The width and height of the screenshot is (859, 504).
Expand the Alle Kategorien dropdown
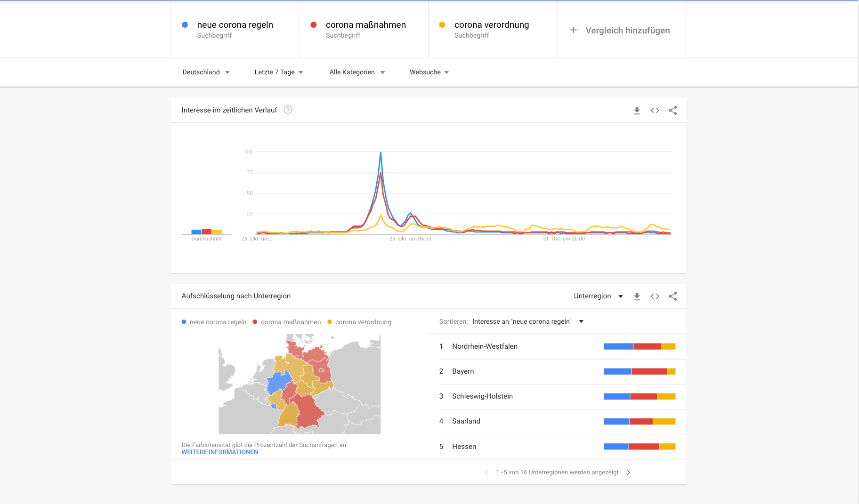[x=357, y=72]
